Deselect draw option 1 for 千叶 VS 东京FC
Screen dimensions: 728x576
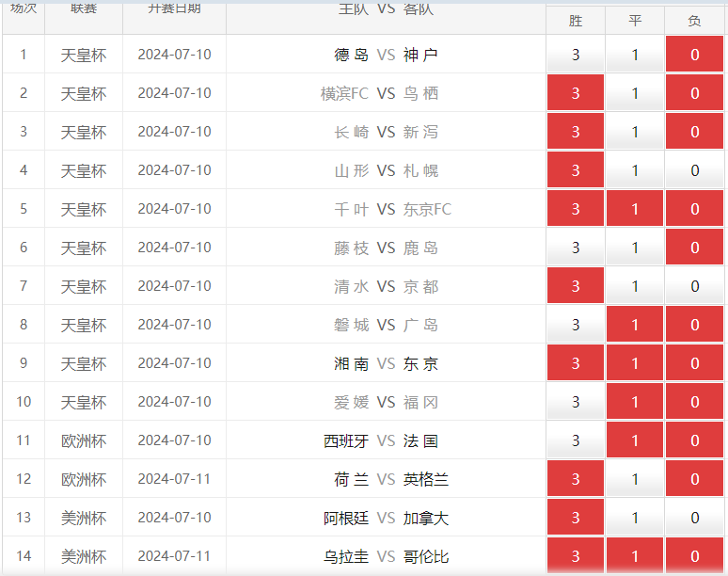pyautogui.click(x=635, y=209)
